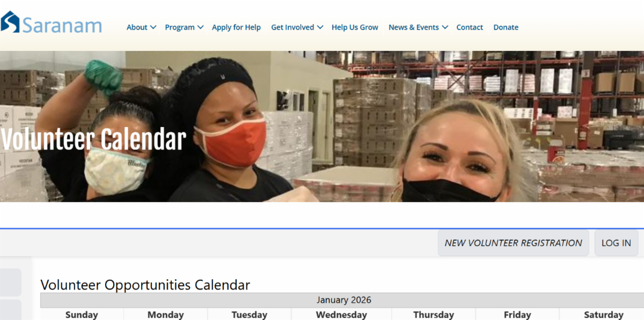Open the Help Us Grow page
The width and height of the screenshot is (644, 320).
coord(355,27)
